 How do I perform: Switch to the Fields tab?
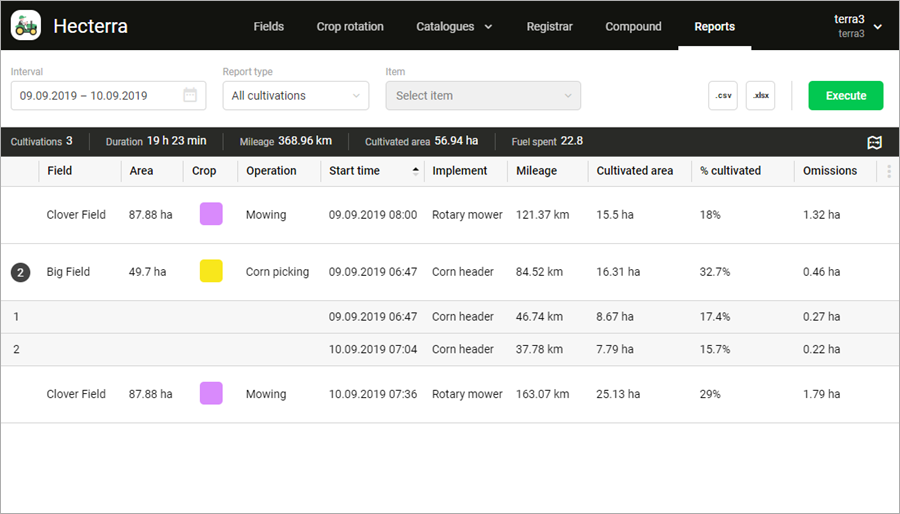tap(268, 27)
